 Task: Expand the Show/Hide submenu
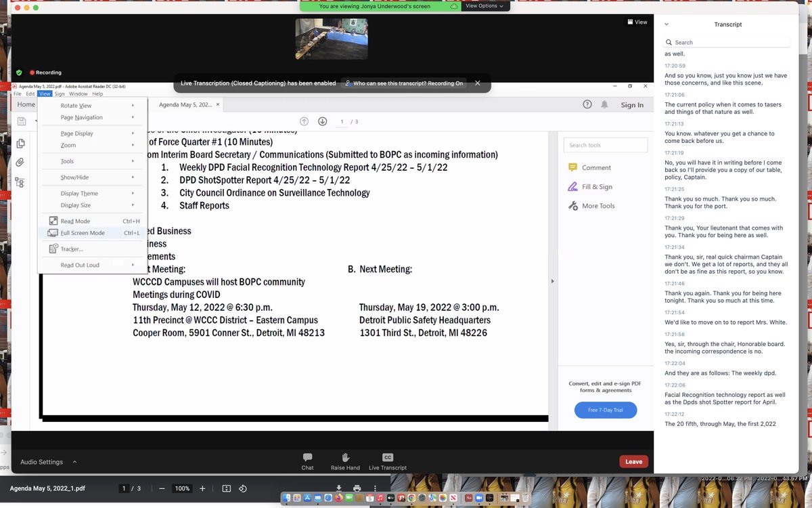click(93, 177)
